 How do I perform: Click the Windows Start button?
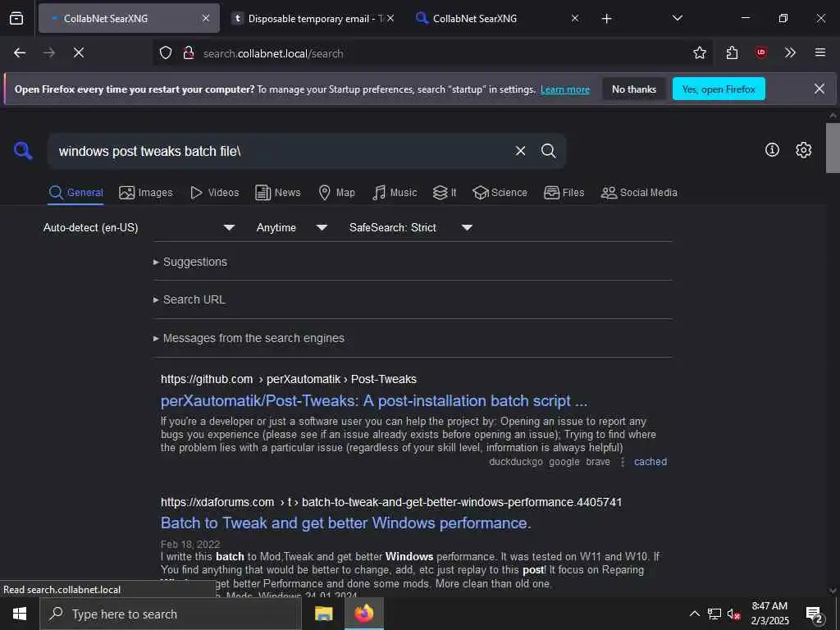click(20, 614)
